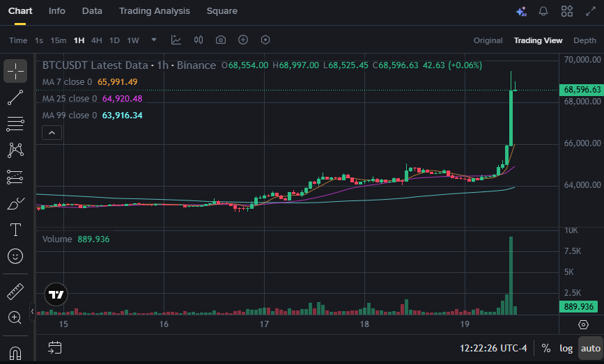Click the volume value label 889.936 on axis
The height and width of the screenshot is (364, 604).
(x=579, y=307)
